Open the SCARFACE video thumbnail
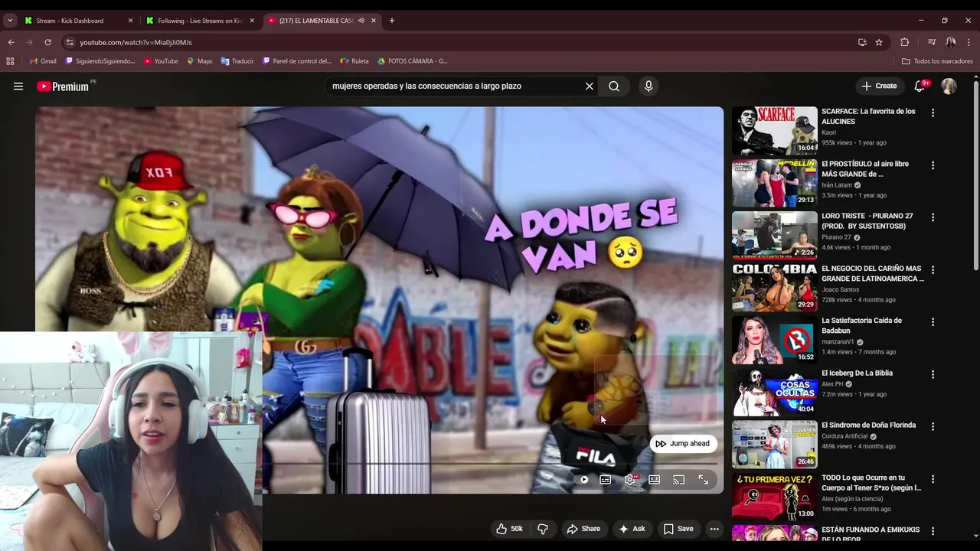Viewport: 980px width, 551px height. point(774,131)
